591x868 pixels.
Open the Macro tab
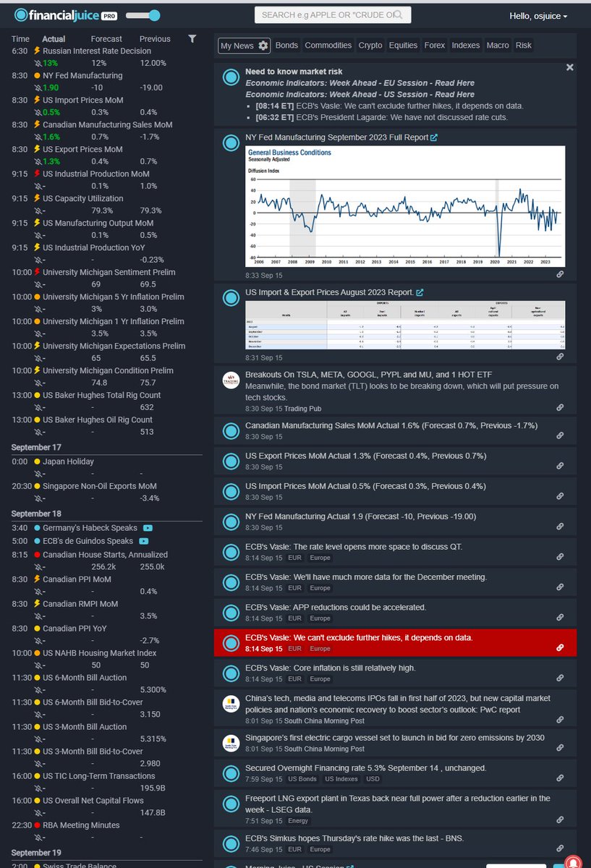[498, 45]
